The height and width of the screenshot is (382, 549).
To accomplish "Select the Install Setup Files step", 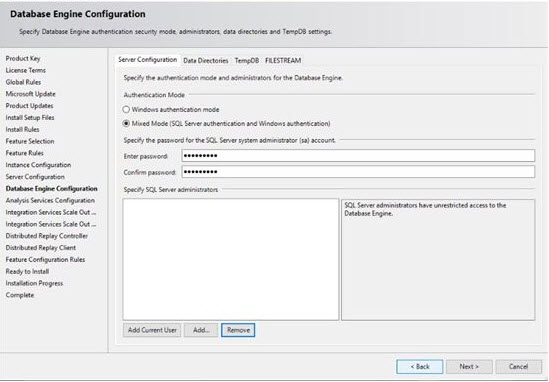I will pos(30,118).
